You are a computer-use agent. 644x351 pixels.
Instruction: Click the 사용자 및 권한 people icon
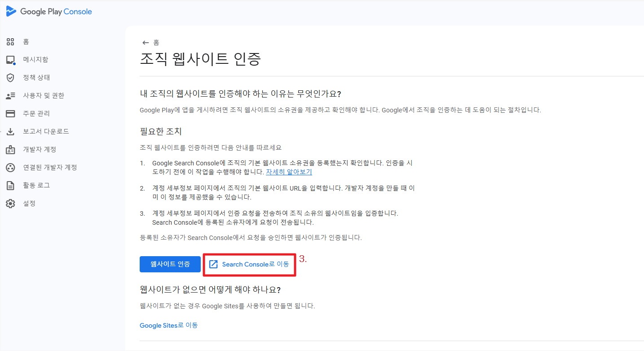pos(10,96)
